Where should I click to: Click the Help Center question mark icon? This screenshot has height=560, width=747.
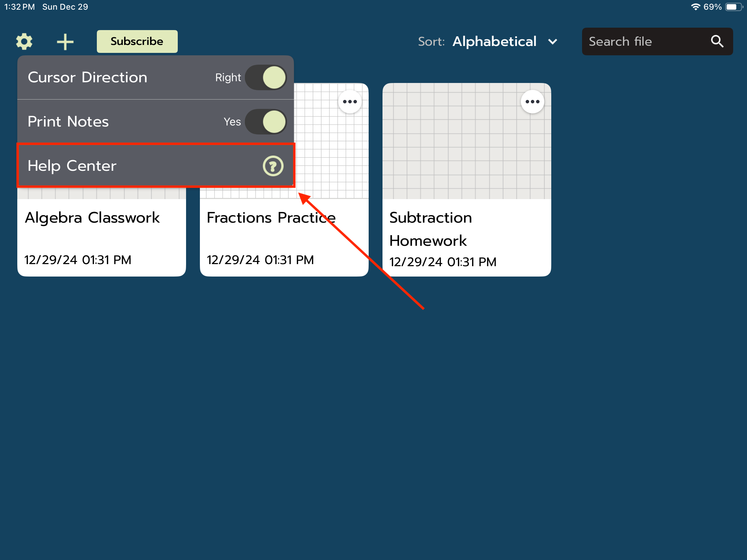point(273,166)
